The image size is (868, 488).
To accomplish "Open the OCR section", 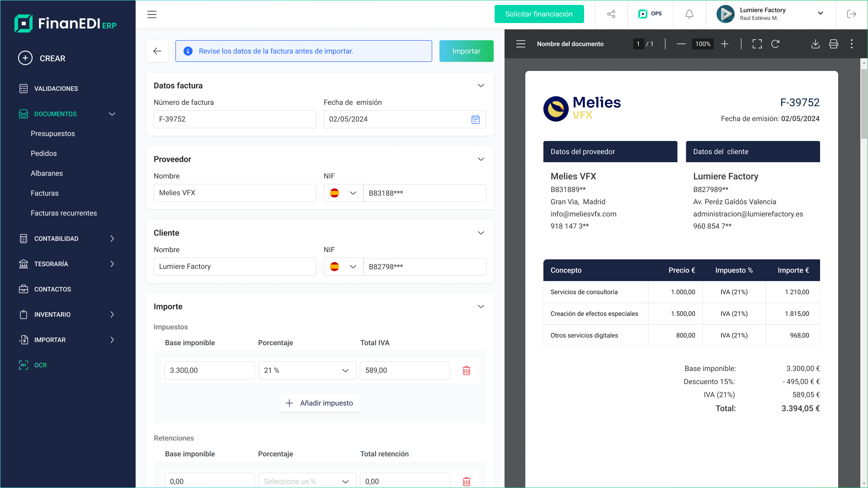I will pyautogui.click(x=33, y=365).
